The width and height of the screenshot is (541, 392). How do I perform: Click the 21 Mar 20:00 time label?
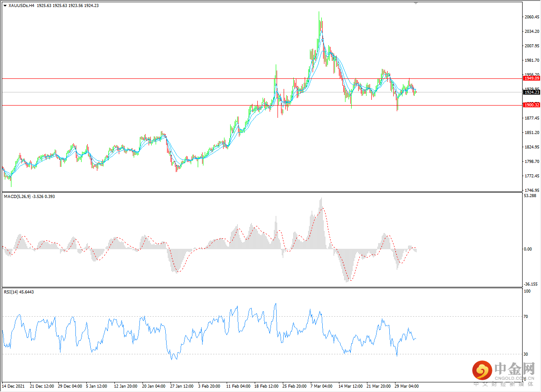pos(379,386)
